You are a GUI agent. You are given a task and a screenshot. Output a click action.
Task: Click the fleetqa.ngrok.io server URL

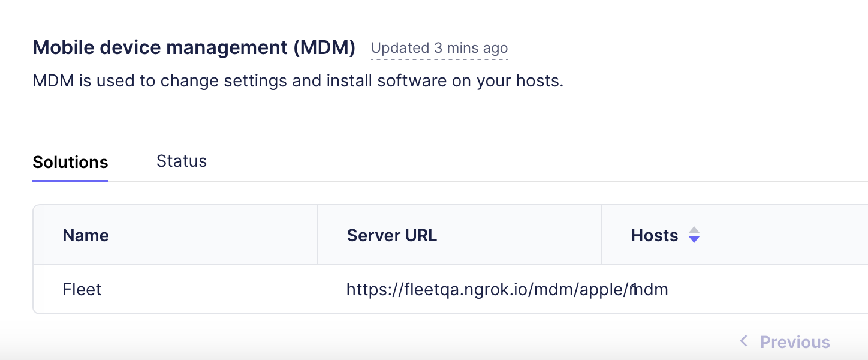(x=507, y=289)
